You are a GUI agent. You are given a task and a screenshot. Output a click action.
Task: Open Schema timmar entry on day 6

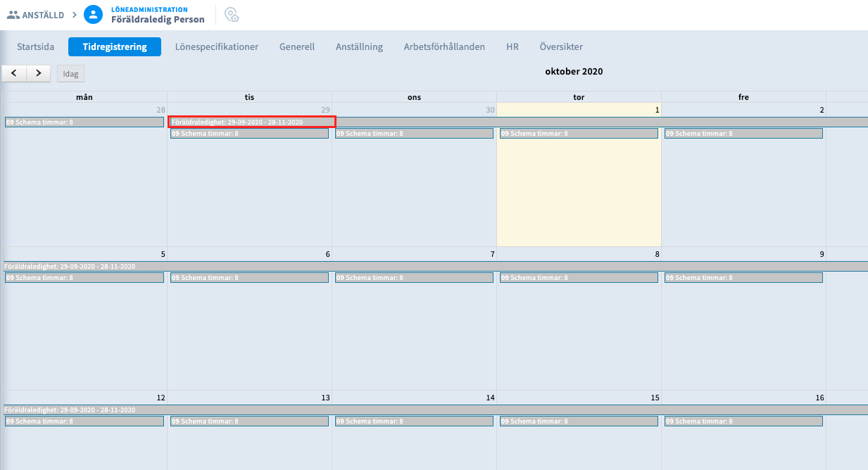249,278
